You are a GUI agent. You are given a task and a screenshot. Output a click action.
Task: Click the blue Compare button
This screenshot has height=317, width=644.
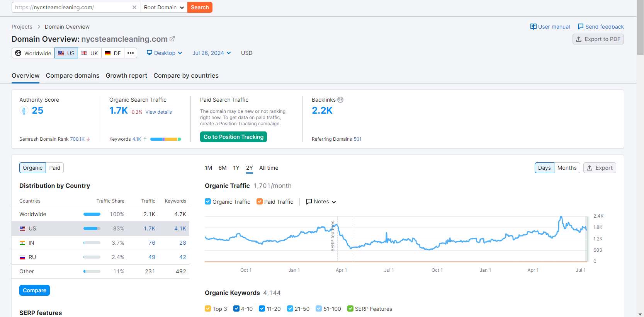34,290
